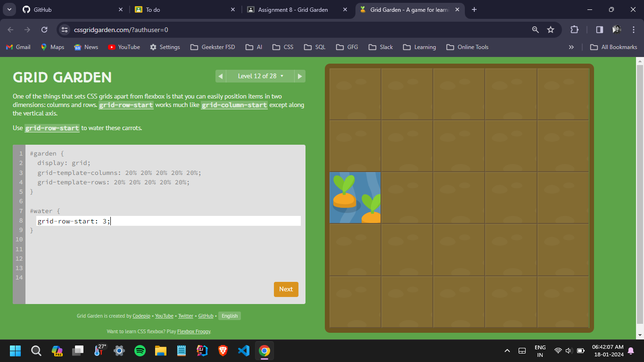
Task: Open a new browser tab
Action: click(x=474, y=9)
